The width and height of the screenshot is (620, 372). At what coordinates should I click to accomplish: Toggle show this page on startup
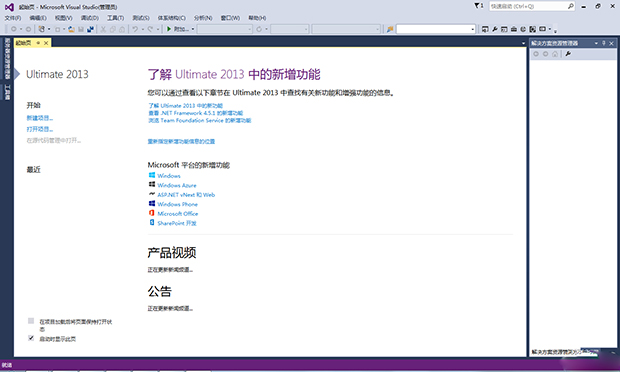(x=31, y=338)
